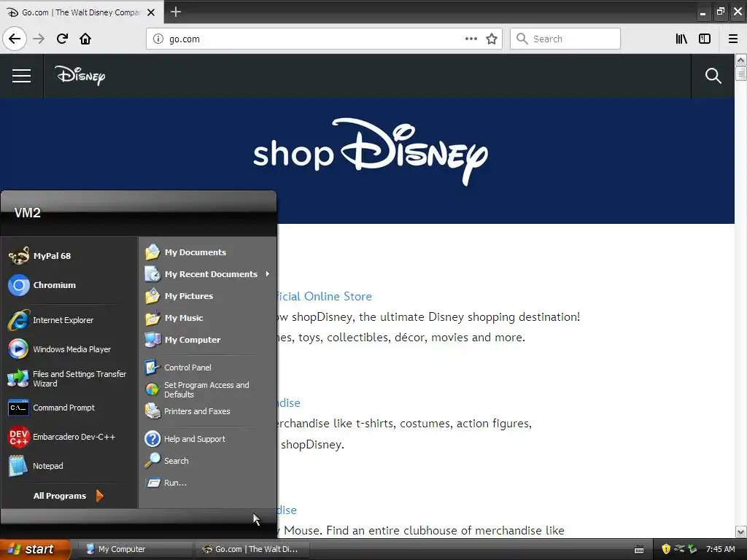Expand My Recent Documents submenu
The height and width of the screenshot is (560, 747).
pos(208,274)
